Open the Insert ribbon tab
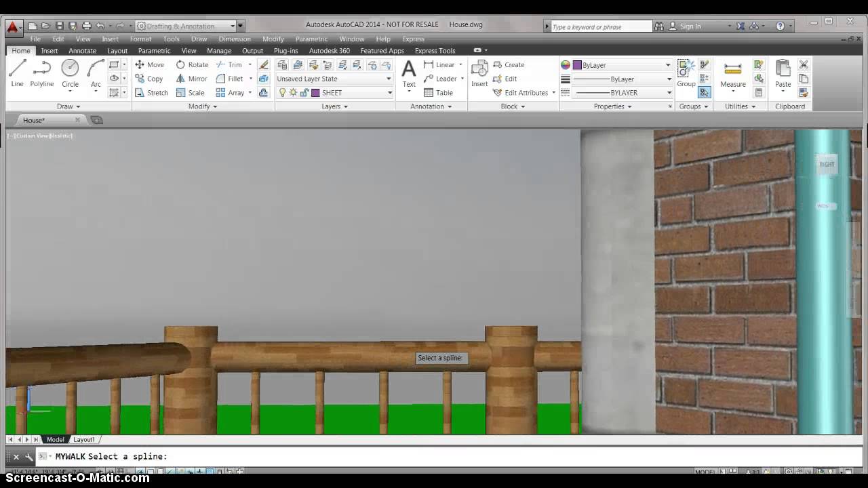 tap(50, 51)
